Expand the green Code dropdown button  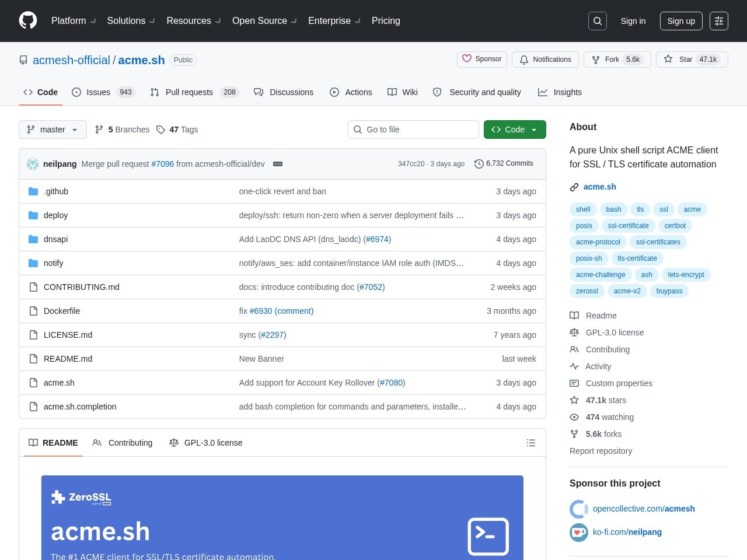pos(515,129)
